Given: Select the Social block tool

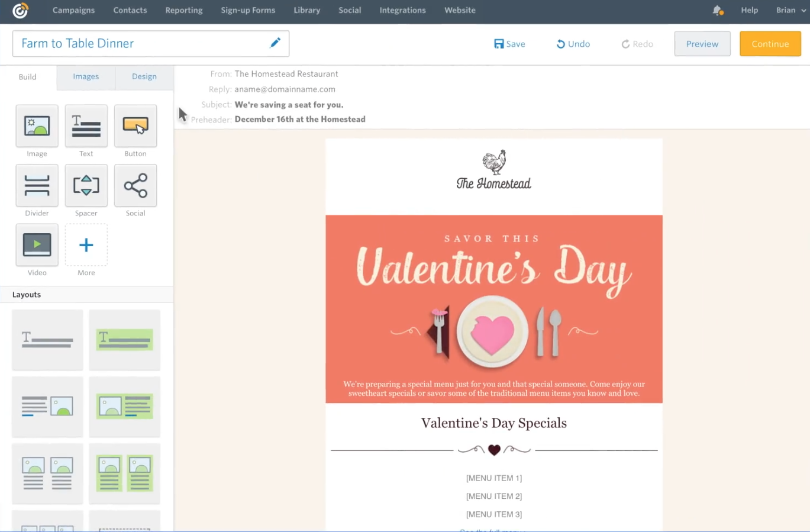Looking at the screenshot, I should click(135, 185).
